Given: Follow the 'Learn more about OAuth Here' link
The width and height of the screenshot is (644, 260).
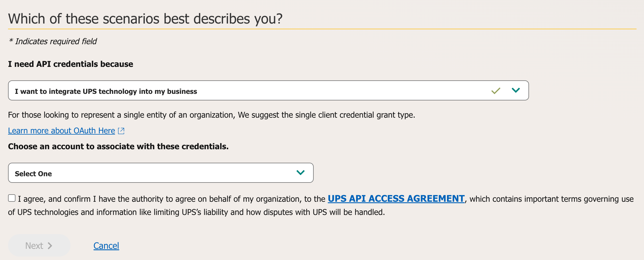Looking at the screenshot, I should coord(61,131).
